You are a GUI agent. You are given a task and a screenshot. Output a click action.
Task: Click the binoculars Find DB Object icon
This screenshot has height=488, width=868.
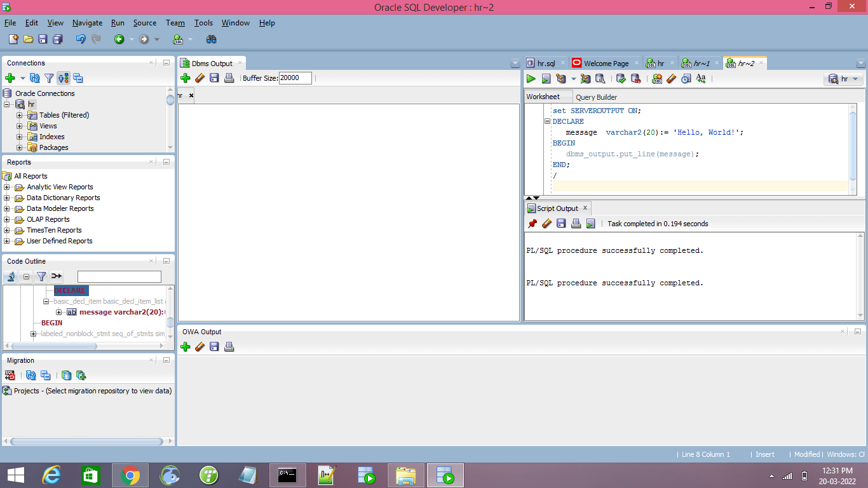212,39
